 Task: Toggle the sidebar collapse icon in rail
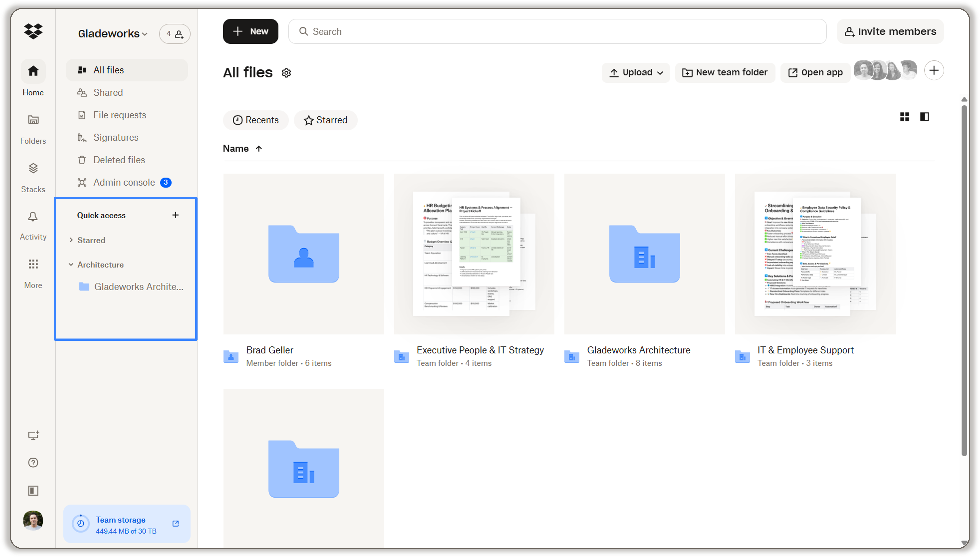(x=33, y=491)
